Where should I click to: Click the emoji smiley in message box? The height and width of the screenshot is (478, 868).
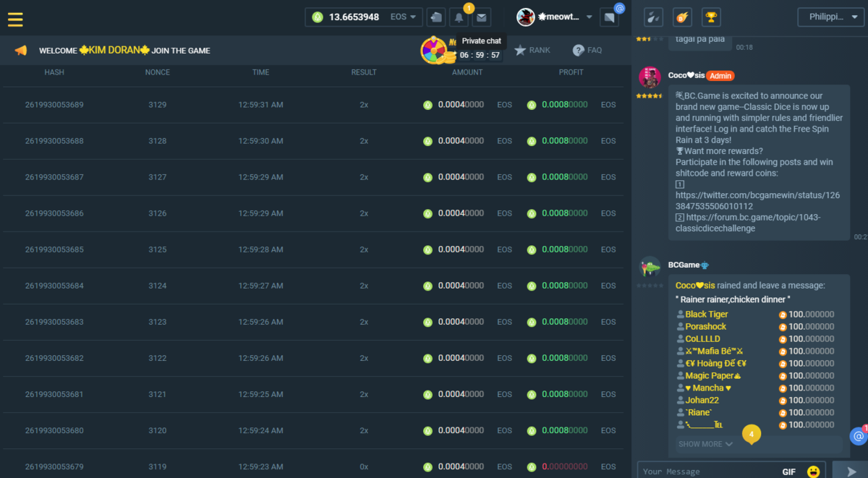point(814,471)
